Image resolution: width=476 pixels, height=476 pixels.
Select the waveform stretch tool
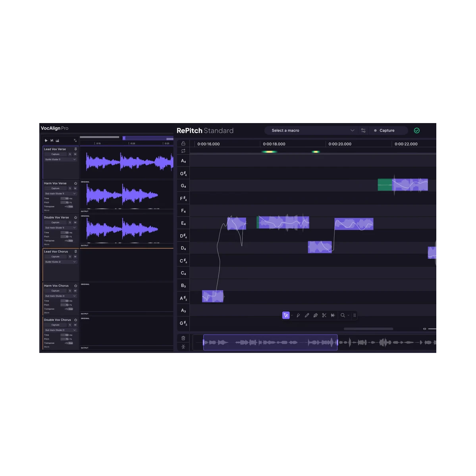pos(333,315)
